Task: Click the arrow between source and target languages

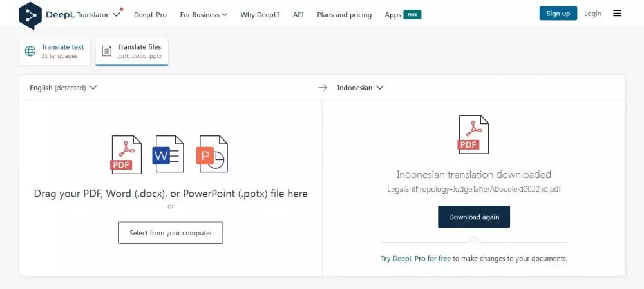Action: pyautogui.click(x=323, y=88)
